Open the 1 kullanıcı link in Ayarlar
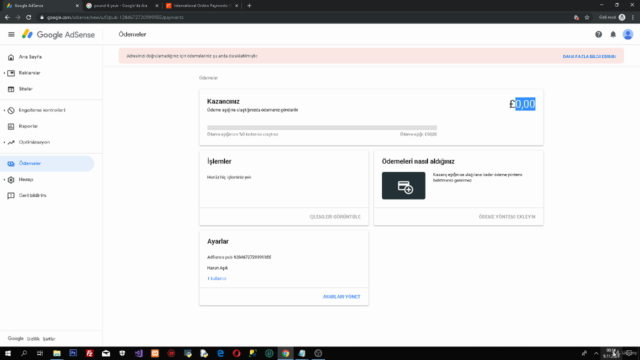The image size is (640, 360). point(216,278)
